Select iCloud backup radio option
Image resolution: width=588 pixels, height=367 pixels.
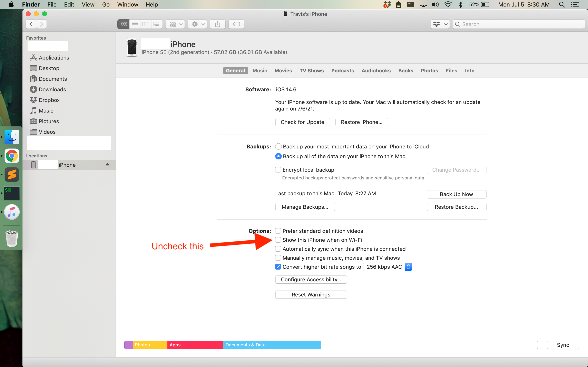tap(278, 146)
